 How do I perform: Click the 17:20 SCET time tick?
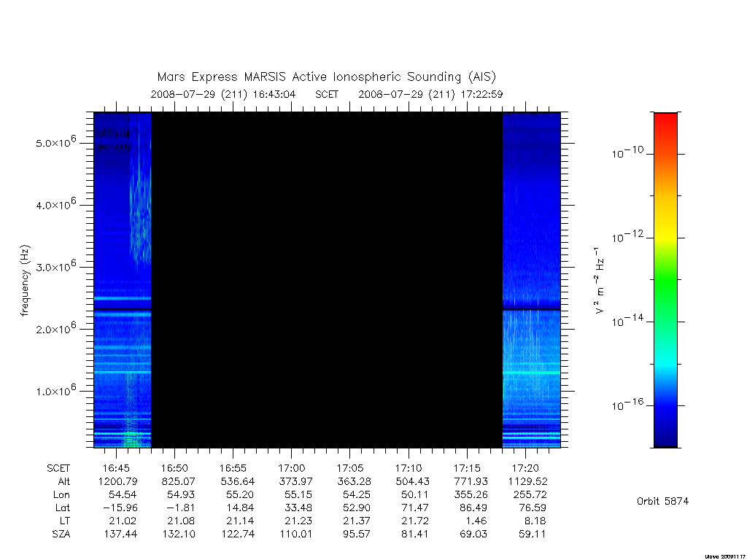525,468
